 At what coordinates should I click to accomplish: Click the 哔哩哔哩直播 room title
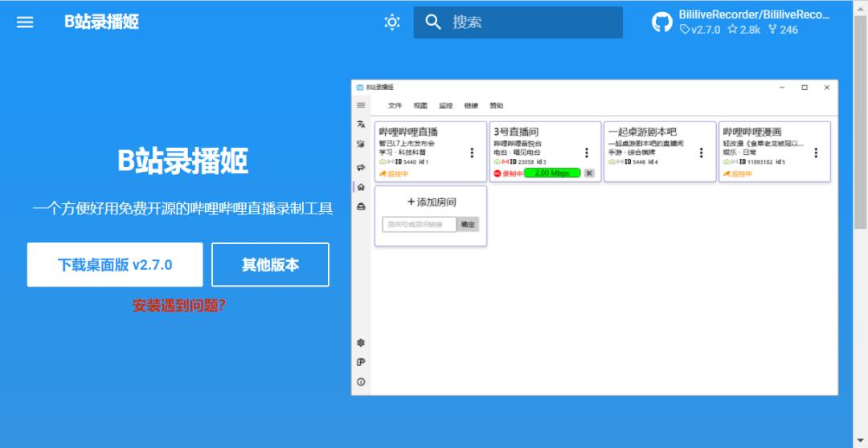tap(408, 132)
